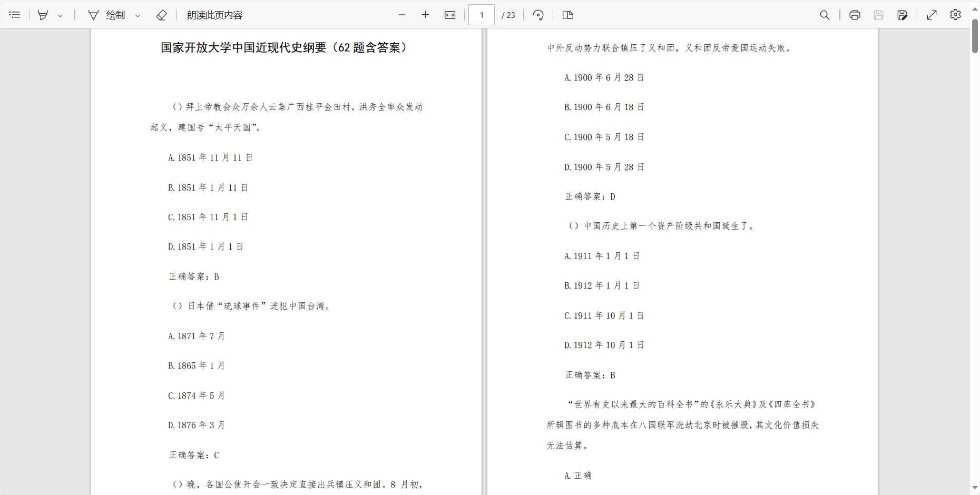Click the save icon

[x=878, y=15]
